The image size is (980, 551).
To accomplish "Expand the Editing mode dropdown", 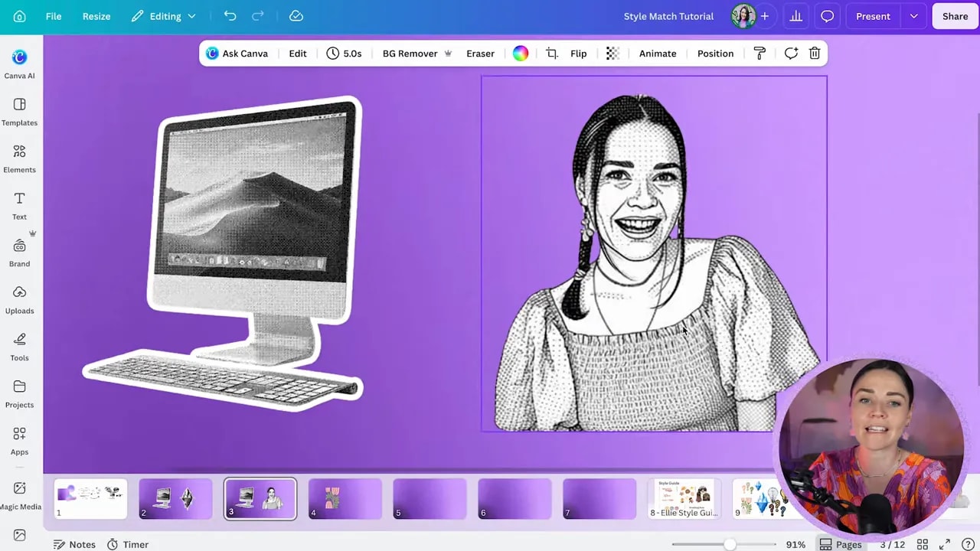I will coord(163,16).
